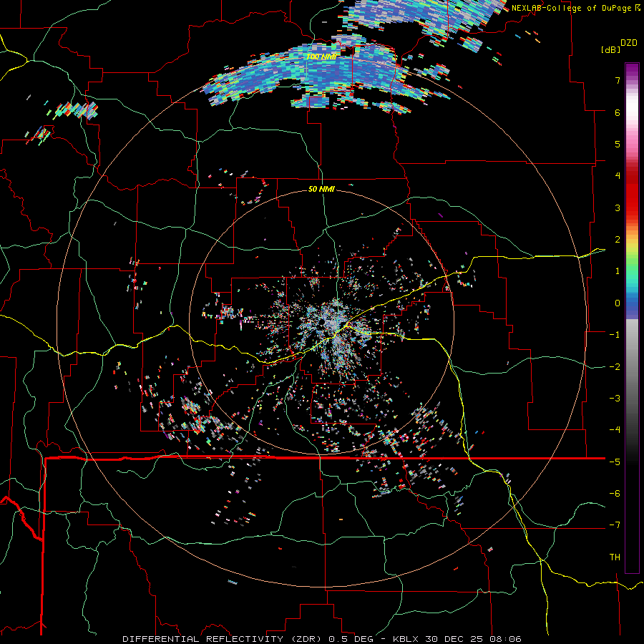This screenshot has width=644, height=644.
Task: Click the purple top of the color bar
Action: coord(632,70)
